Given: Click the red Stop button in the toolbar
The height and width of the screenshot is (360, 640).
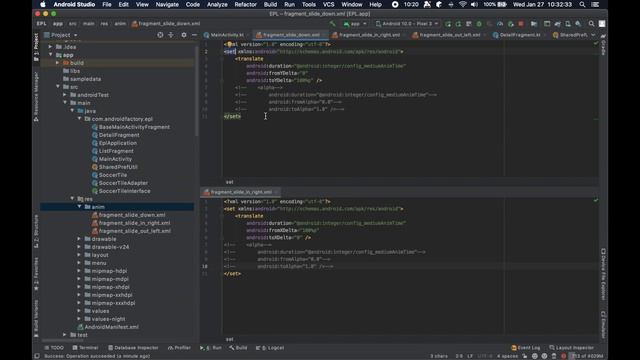Looking at the screenshot, I should coord(521,24).
